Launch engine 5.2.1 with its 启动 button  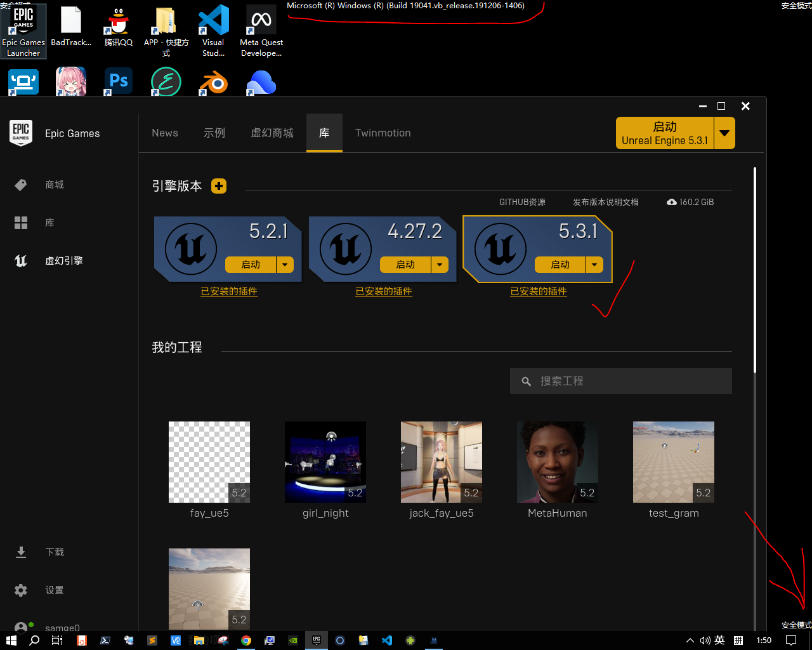(x=251, y=265)
